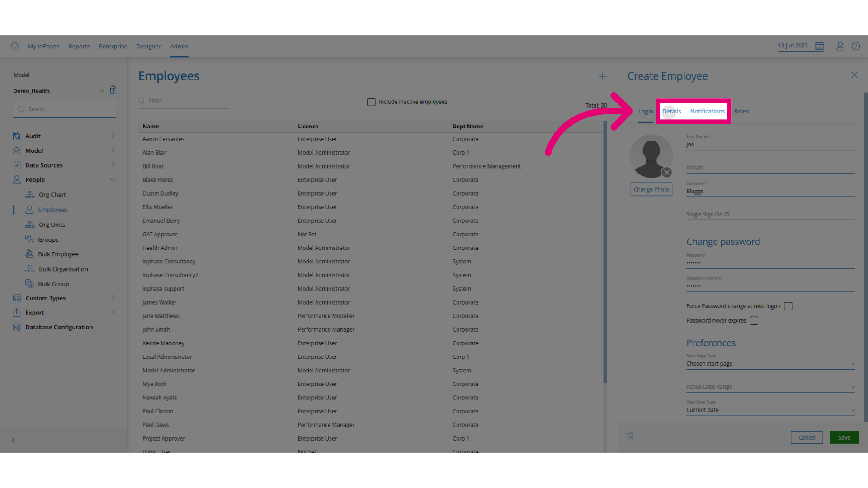Toggle Include inactive employees checkbox
This screenshot has height=488, width=868.
point(371,102)
